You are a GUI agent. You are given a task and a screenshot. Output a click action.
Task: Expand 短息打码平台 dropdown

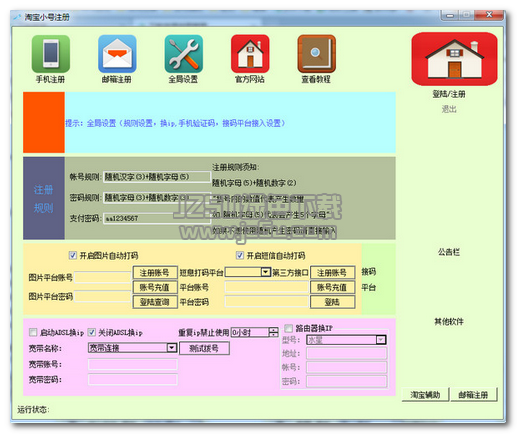(x=265, y=272)
